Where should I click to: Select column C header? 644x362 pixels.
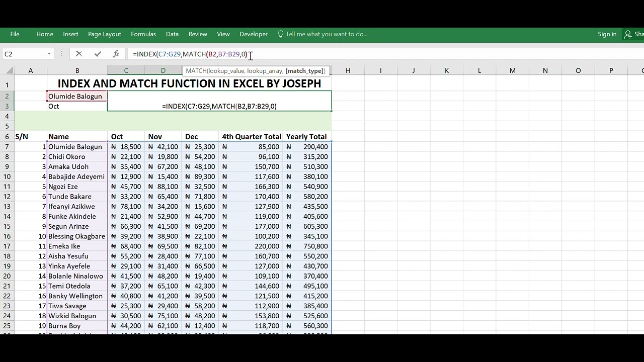click(x=126, y=70)
